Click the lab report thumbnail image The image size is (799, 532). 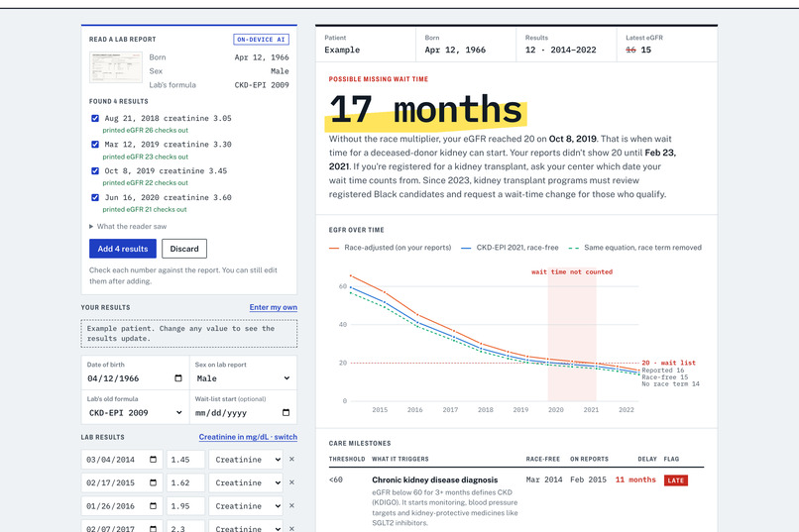click(x=116, y=67)
